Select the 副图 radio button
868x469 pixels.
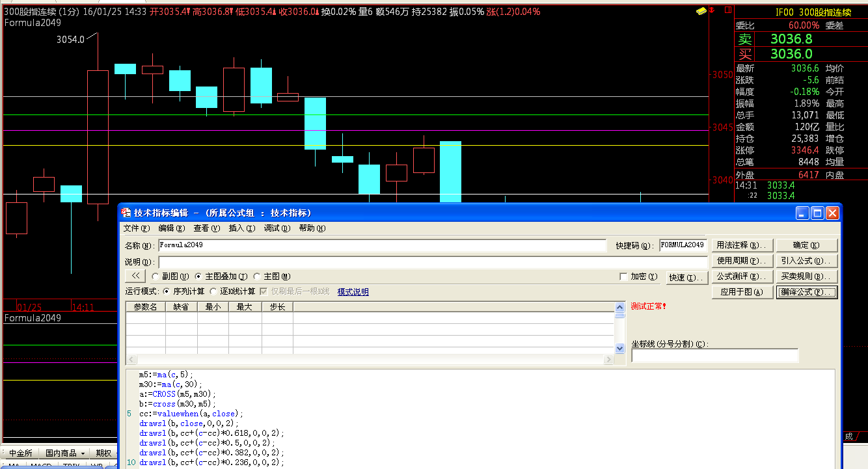point(156,276)
